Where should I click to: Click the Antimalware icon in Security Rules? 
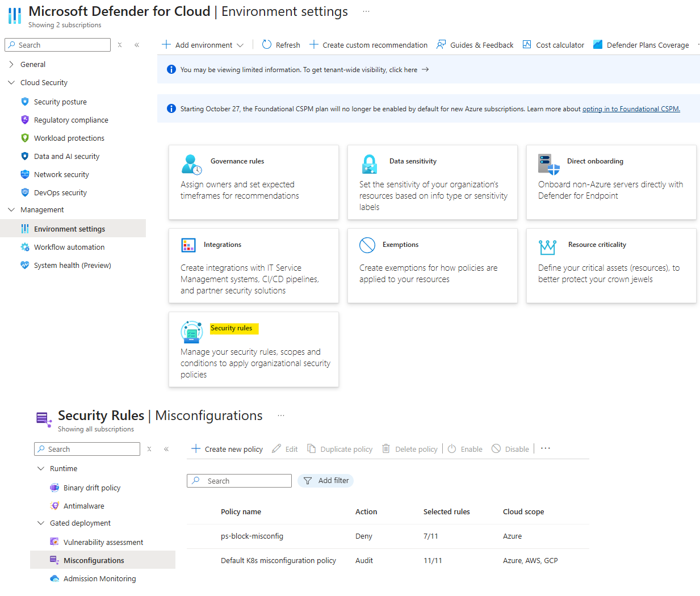[x=55, y=506]
